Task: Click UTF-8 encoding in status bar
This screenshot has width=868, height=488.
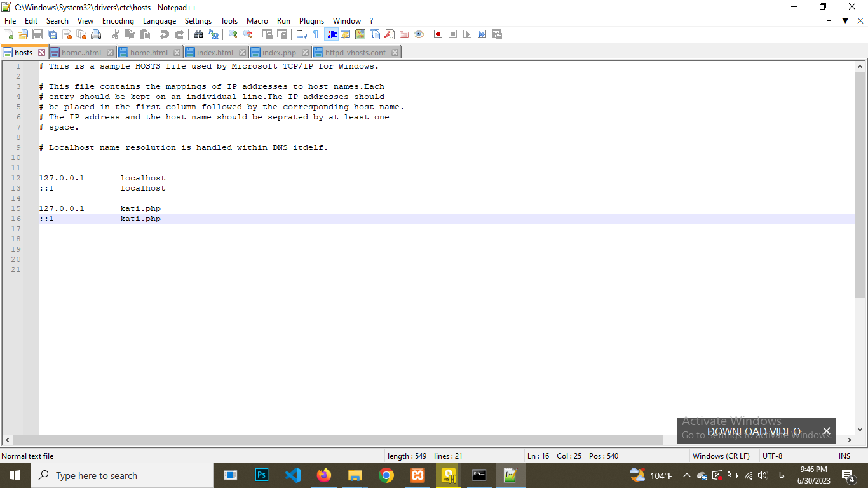Action: click(x=773, y=456)
